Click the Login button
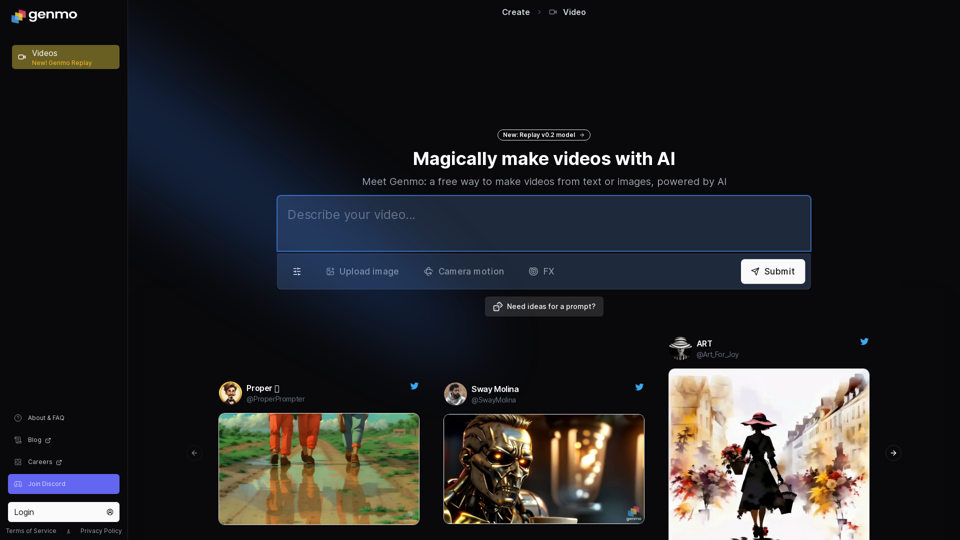 [64, 512]
